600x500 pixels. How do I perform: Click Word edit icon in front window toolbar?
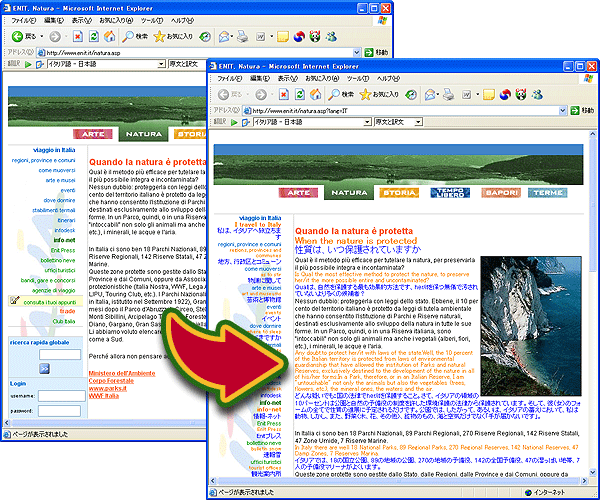(x=466, y=94)
